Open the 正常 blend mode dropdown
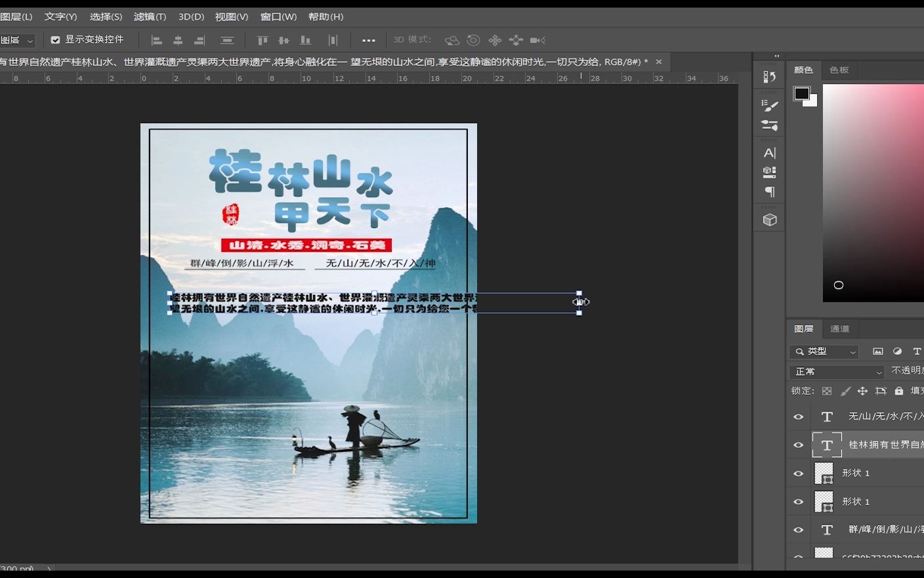924x578 pixels. click(x=837, y=372)
